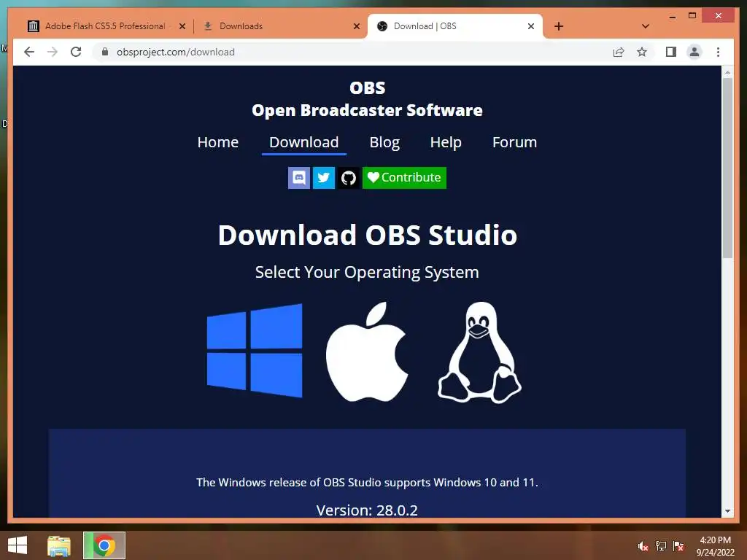Screen dimensions: 747x560
Task: Click the Windows 10 and 11 support text
Action: tap(367, 483)
